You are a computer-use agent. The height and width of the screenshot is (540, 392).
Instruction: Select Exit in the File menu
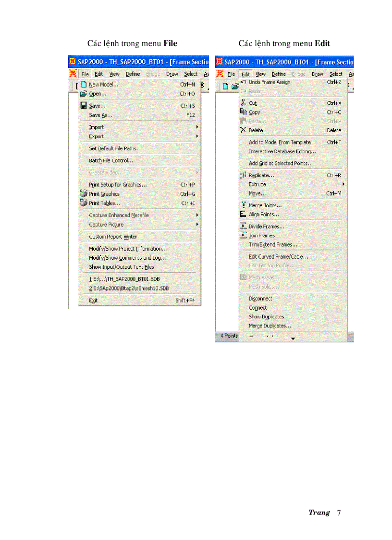93,301
